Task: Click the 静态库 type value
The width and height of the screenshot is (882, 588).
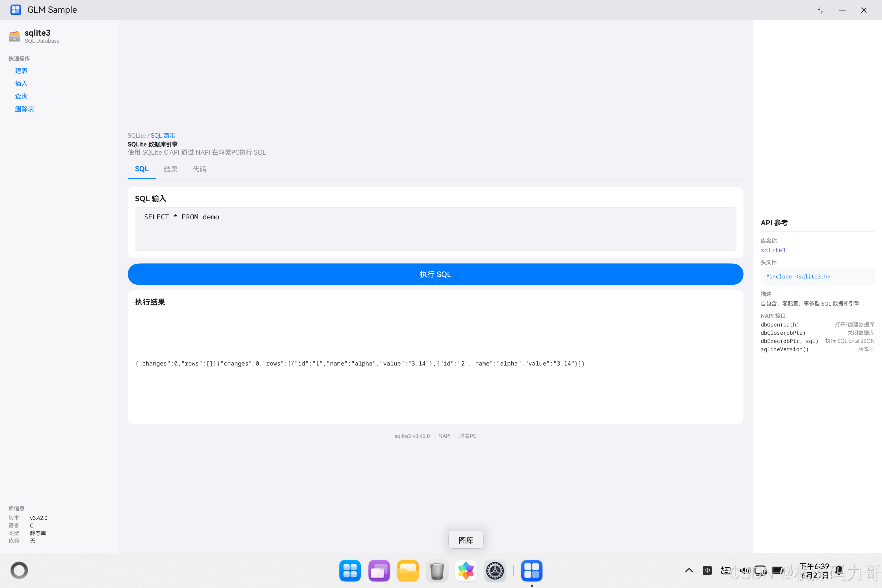Action: pos(38,533)
